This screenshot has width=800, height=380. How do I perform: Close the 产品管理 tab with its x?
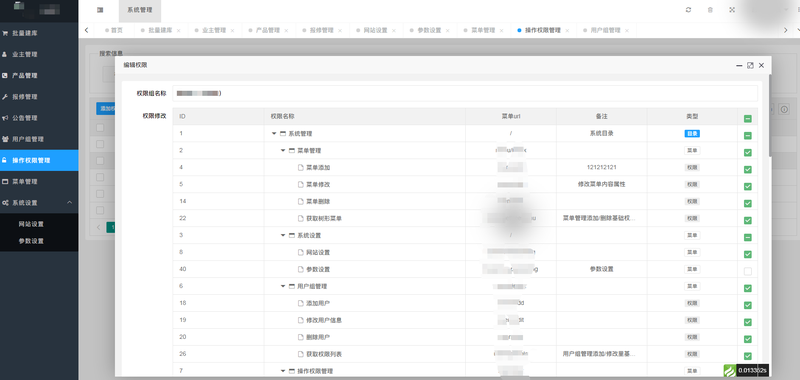pos(286,31)
